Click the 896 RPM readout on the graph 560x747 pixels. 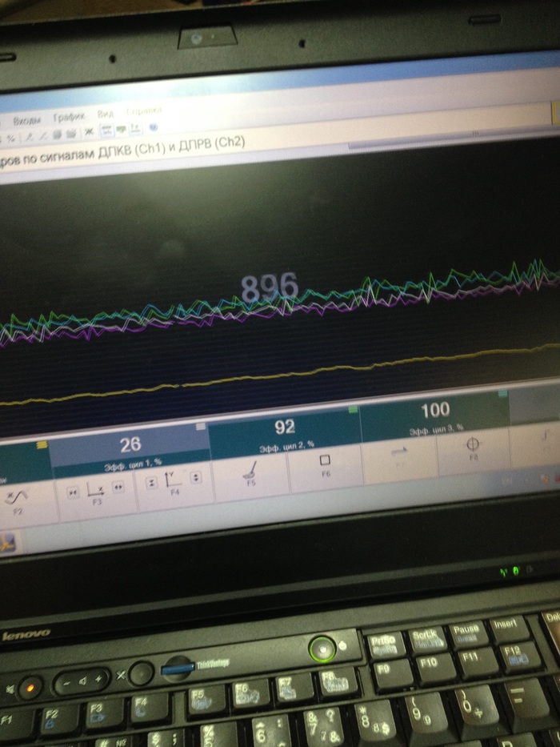tap(270, 287)
